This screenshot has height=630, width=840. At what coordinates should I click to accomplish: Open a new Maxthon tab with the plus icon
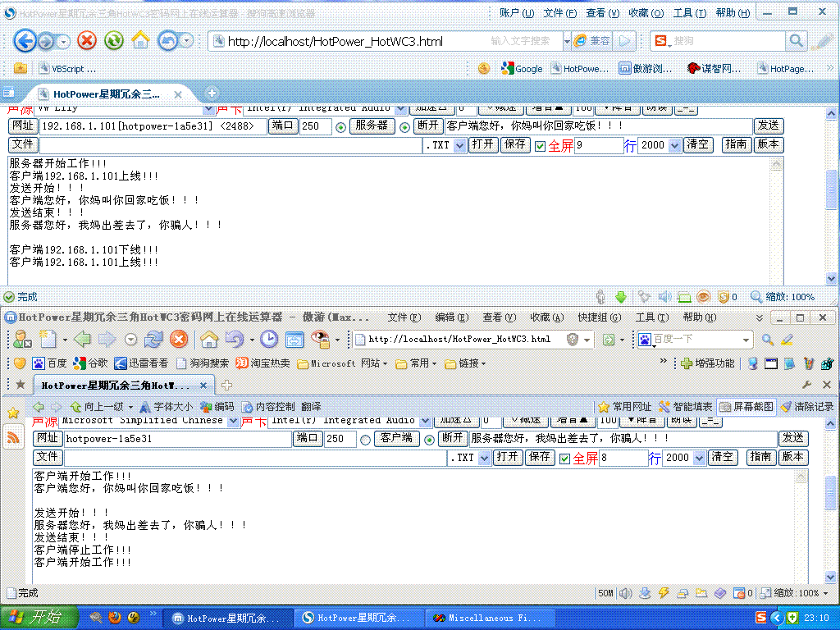click(x=226, y=385)
